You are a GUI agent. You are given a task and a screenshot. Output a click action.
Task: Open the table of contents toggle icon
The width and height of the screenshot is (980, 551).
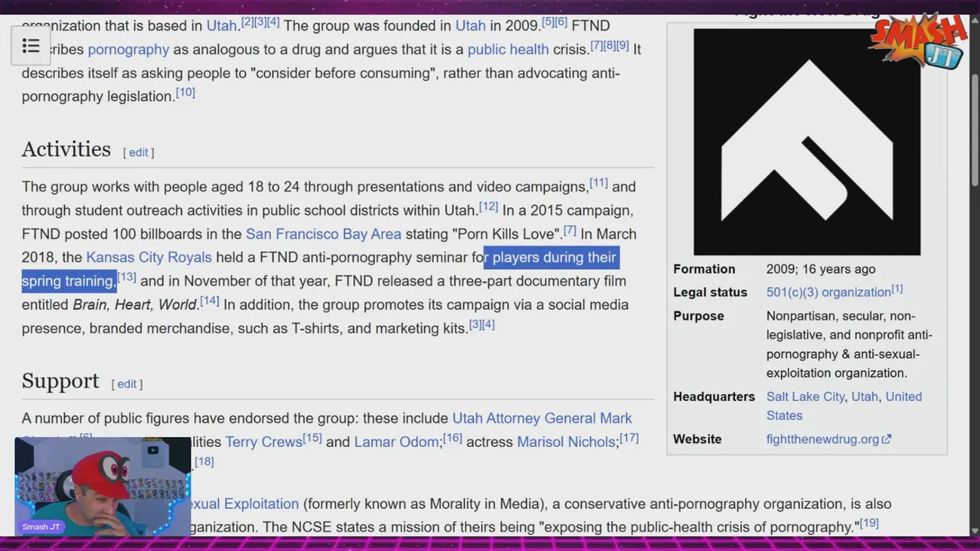(31, 46)
